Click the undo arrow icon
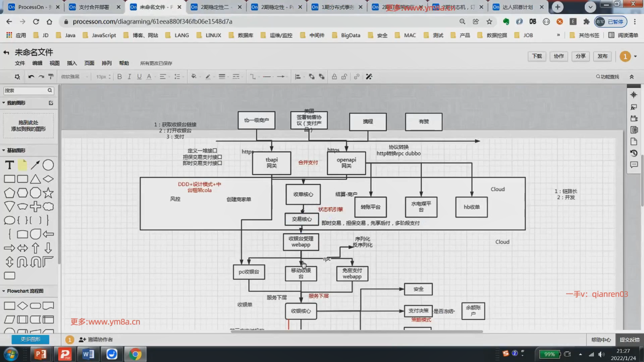Screen dimensions: 644x362 coord(31,77)
